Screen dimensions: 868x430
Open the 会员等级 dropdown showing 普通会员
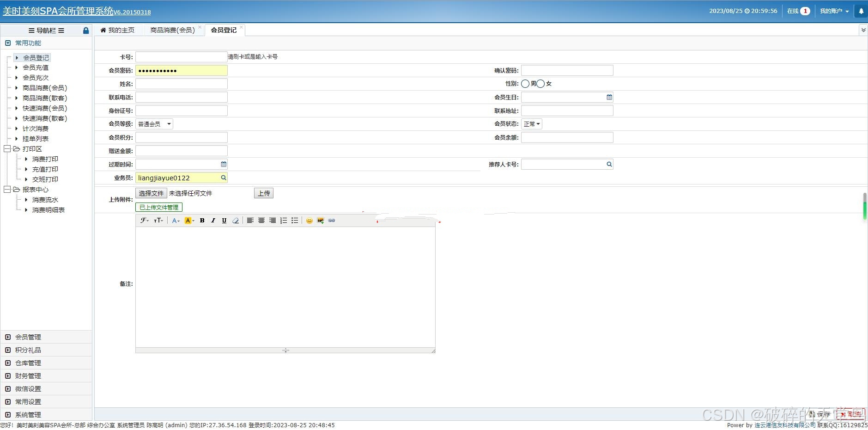click(x=154, y=124)
